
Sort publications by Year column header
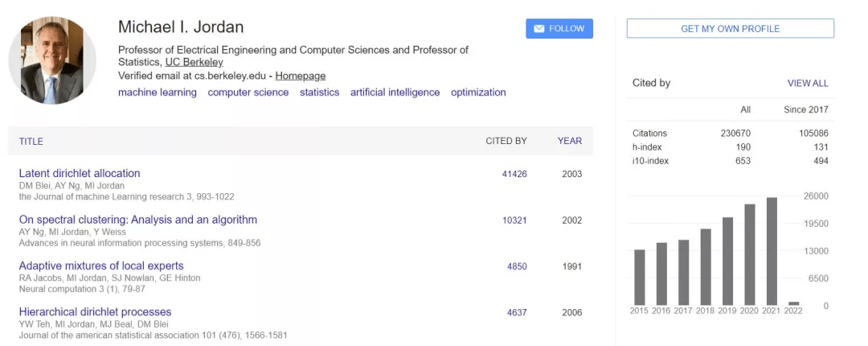570,142
